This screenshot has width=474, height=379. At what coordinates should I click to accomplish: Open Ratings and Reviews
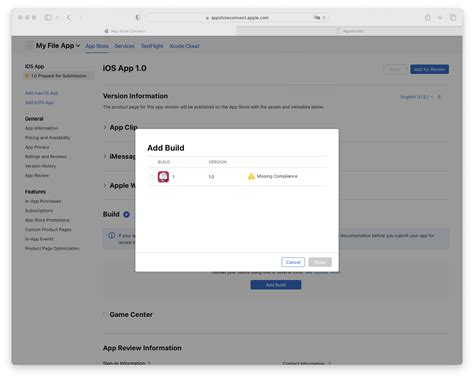tap(46, 156)
